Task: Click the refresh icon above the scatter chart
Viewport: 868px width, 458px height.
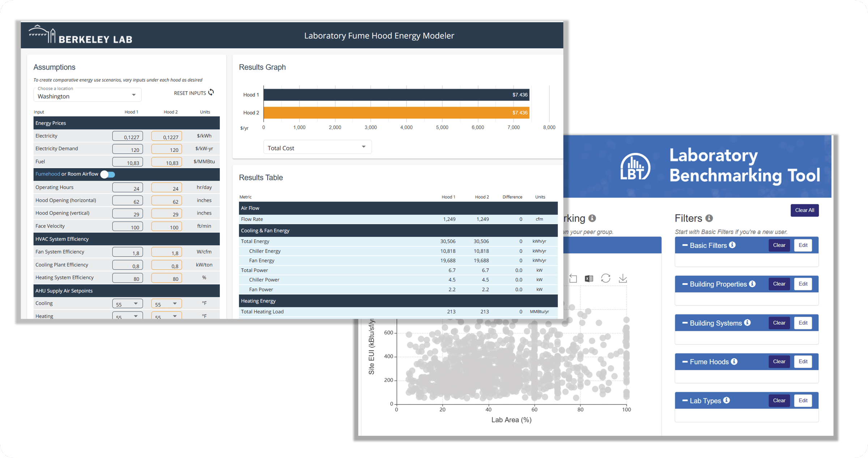Action: tap(605, 278)
